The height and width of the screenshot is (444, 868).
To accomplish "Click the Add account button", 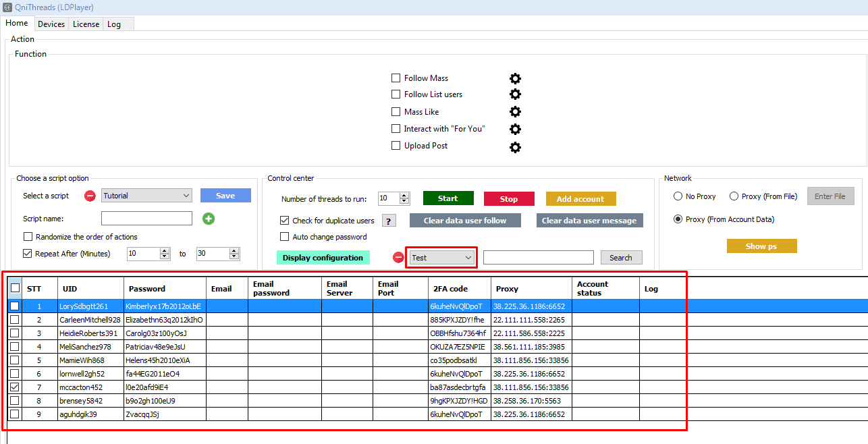I will tap(580, 199).
